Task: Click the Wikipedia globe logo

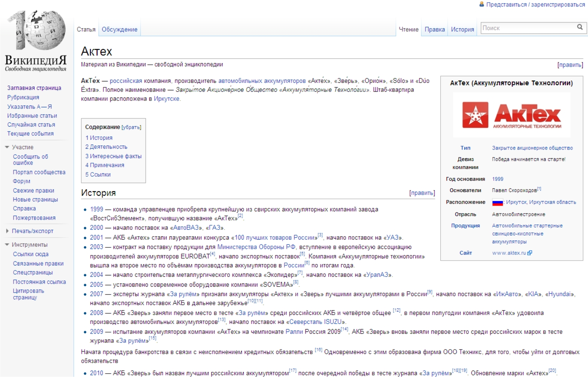Action: pyautogui.click(x=36, y=30)
